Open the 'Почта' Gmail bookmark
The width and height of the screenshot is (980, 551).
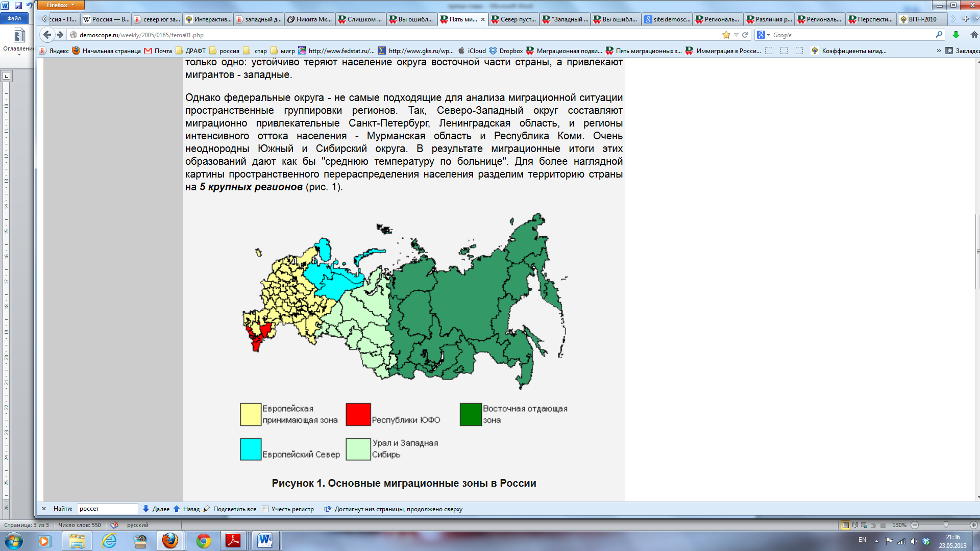click(x=158, y=51)
